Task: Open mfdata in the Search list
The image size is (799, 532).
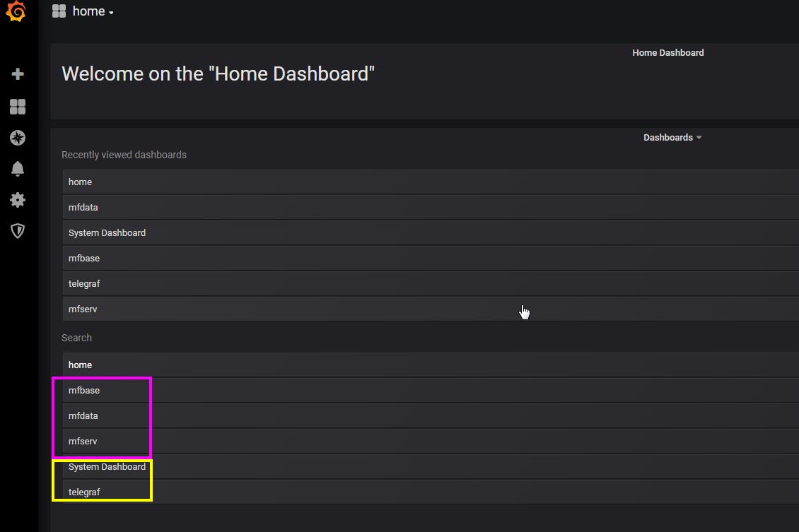Action: (x=431, y=416)
